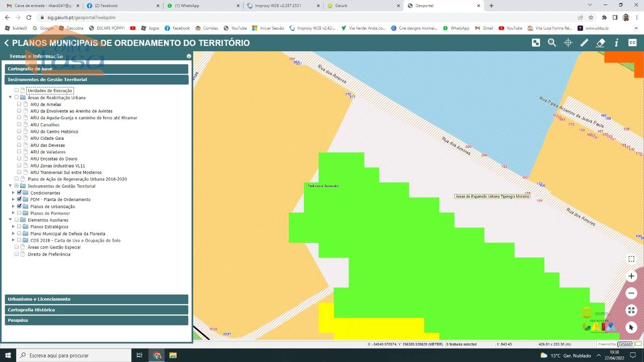
Task: Zoom in with the map plus button
Action: click(x=631, y=276)
